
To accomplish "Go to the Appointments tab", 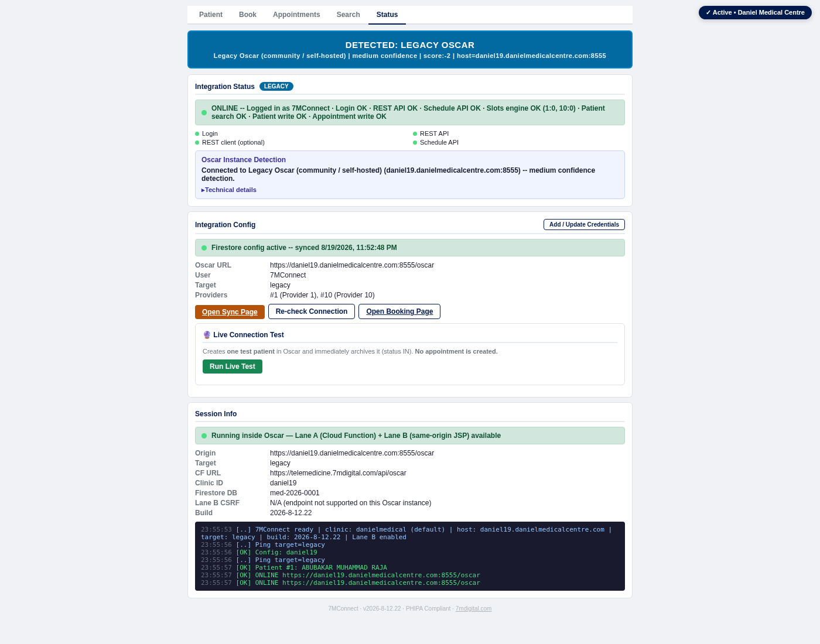I will click(296, 15).
